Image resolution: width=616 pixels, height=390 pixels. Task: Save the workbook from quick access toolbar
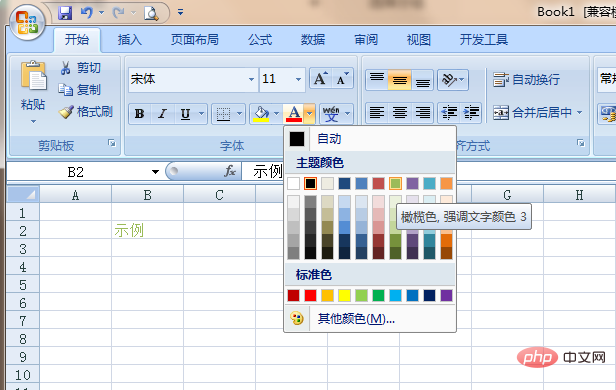coord(64,13)
